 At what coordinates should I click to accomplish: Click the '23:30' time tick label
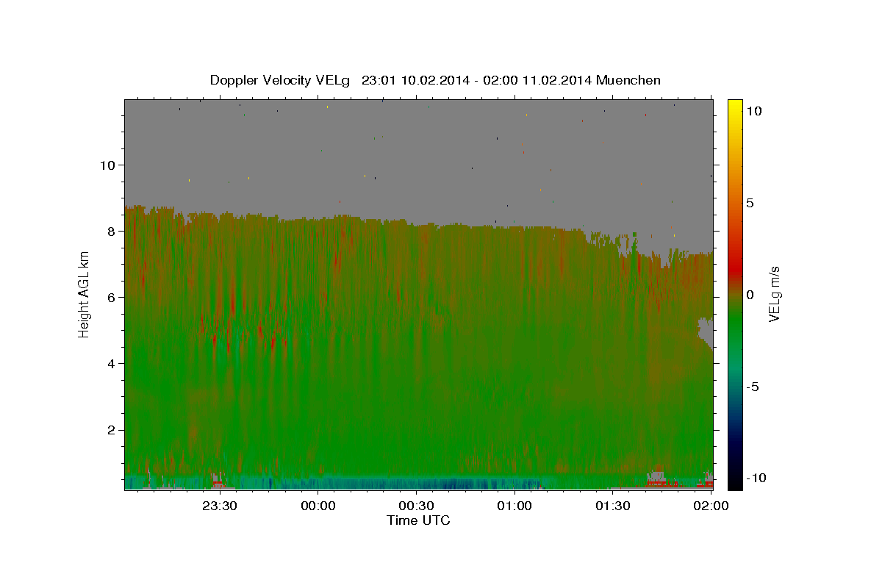[x=220, y=506]
